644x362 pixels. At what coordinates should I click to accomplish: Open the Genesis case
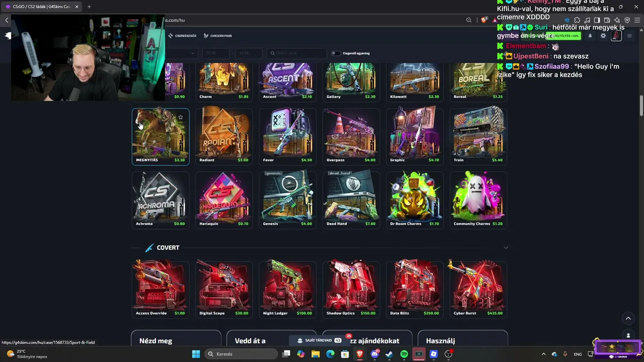288,200
